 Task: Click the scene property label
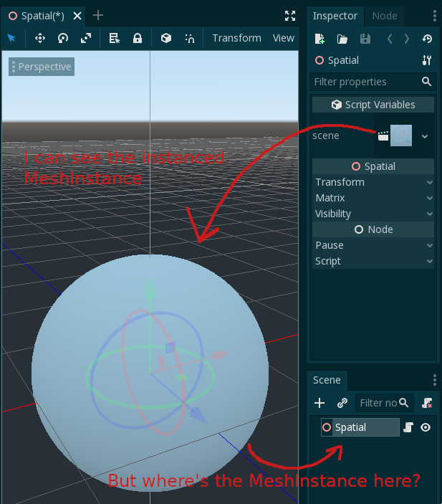coord(326,135)
